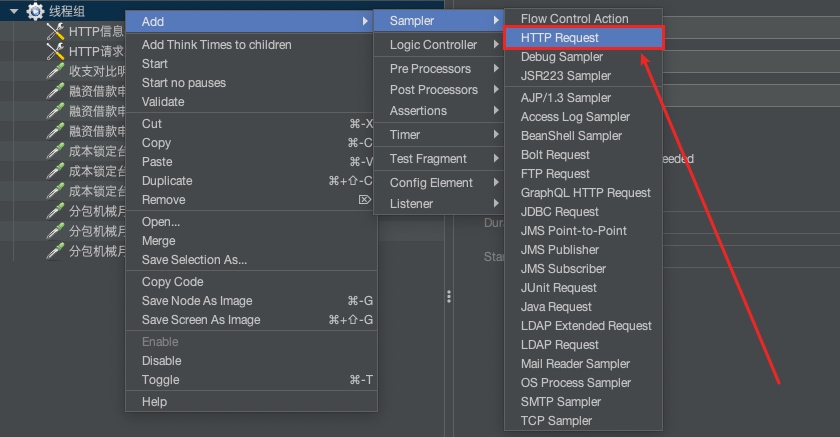840x437 pixels.
Task: Collapse the 线程组 tree node arrow
Action: coord(13,11)
